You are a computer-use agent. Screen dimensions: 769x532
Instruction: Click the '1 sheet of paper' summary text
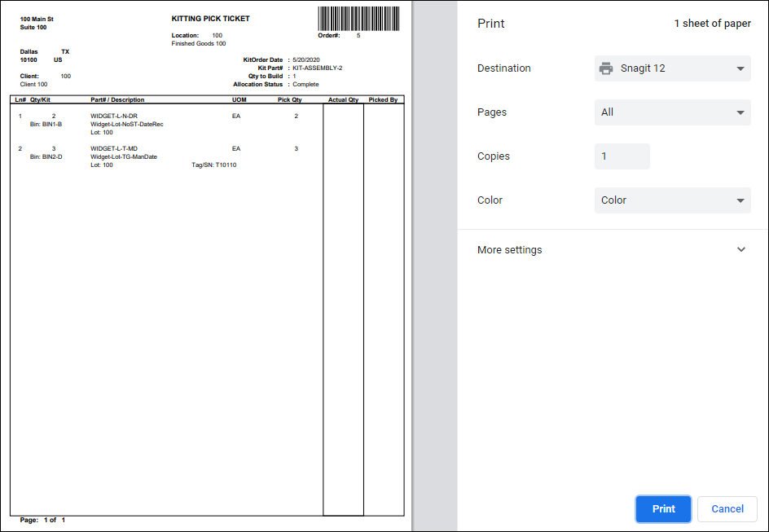[712, 24]
